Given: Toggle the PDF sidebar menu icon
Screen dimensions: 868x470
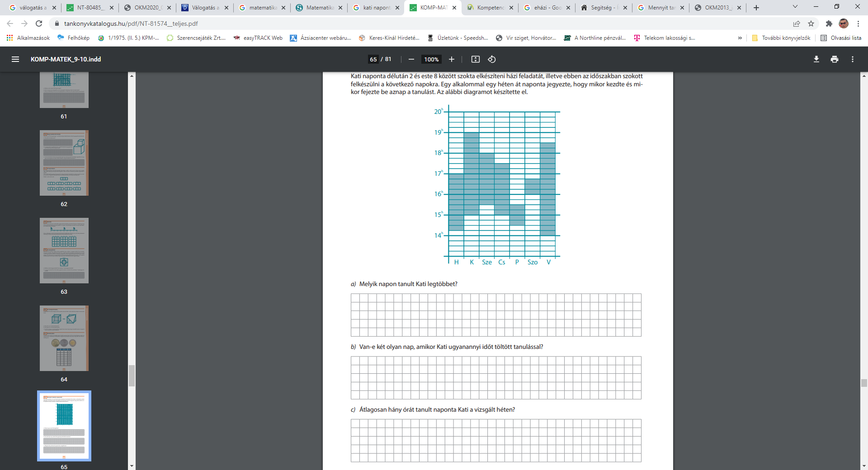Looking at the screenshot, I should point(15,59).
